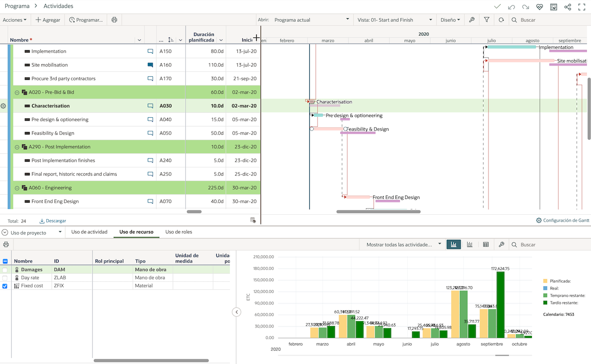
Task: Open the share icon in the top bar
Action: [568, 7]
